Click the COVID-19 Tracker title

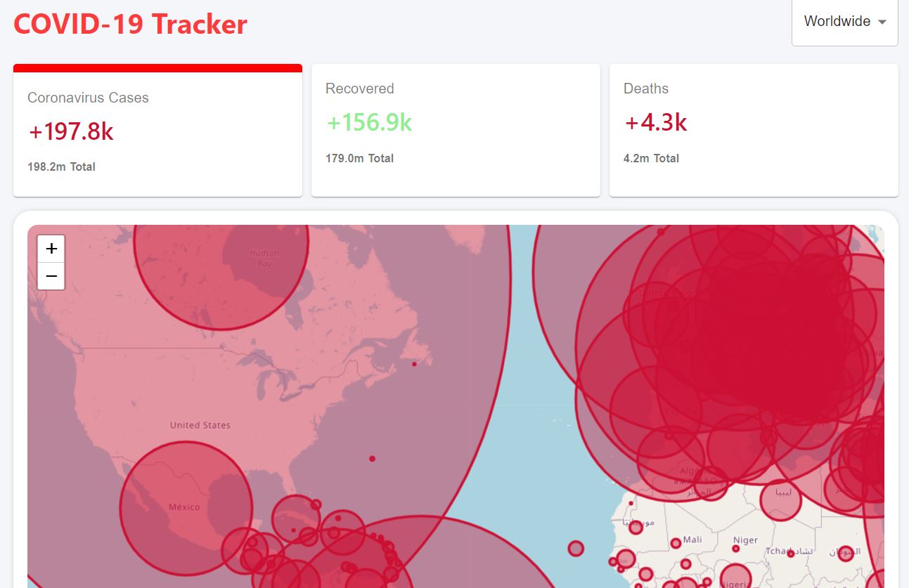point(131,24)
